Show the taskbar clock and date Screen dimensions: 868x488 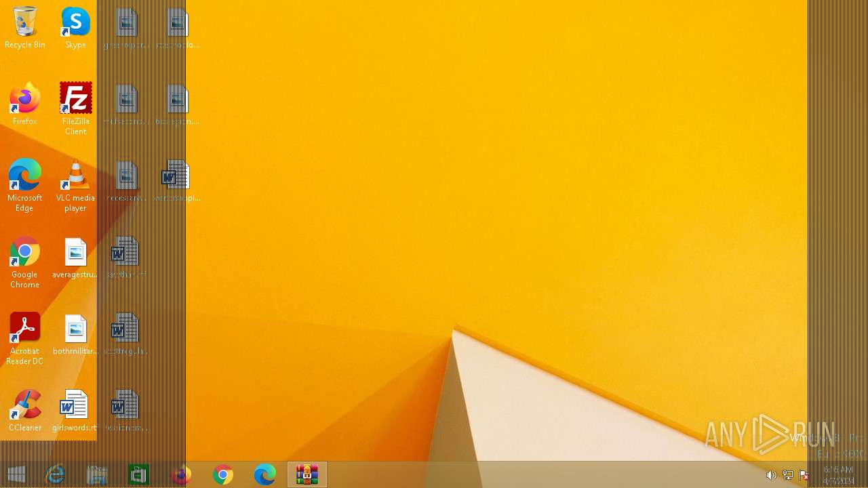tap(838, 475)
